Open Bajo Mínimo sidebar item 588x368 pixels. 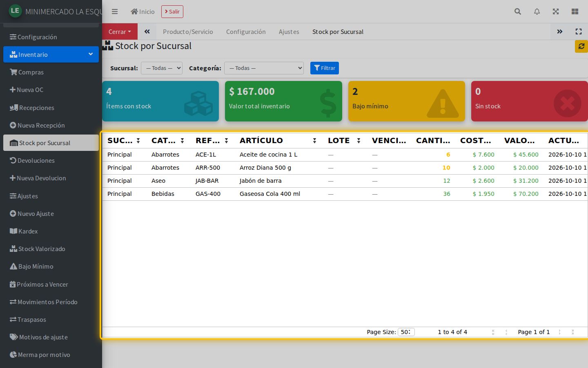[51, 266]
